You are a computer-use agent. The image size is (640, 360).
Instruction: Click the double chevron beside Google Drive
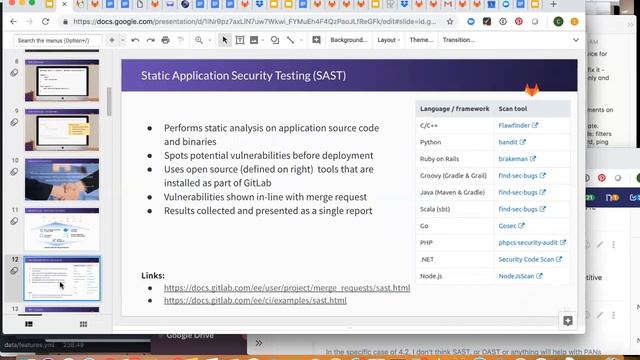pos(259,343)
